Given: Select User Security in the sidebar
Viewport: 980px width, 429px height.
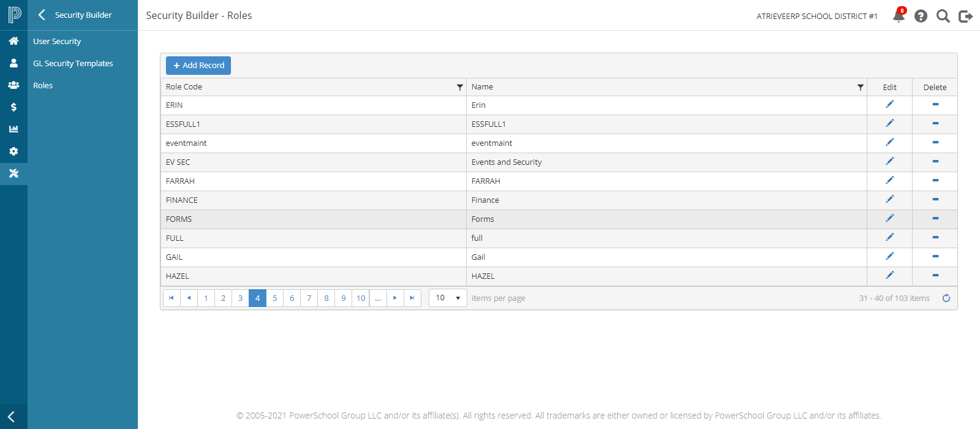Looking at the screenshot, I should point(57,41).
